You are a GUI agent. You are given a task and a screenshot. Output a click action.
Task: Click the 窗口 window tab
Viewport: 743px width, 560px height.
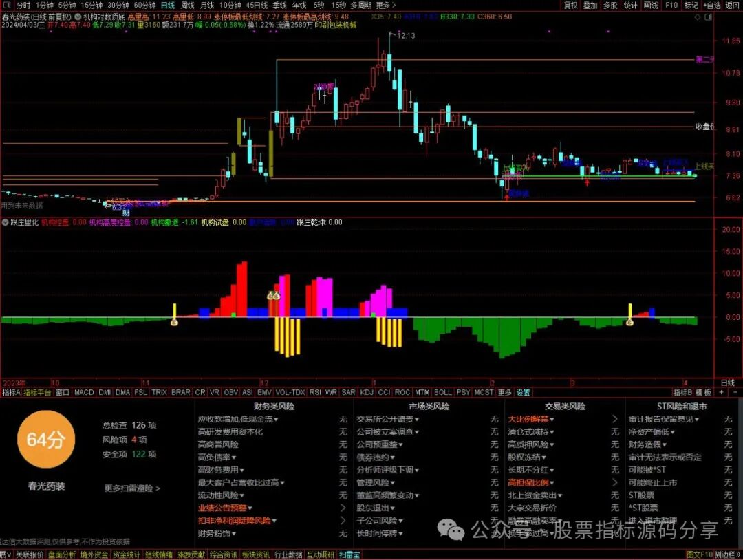62,392
